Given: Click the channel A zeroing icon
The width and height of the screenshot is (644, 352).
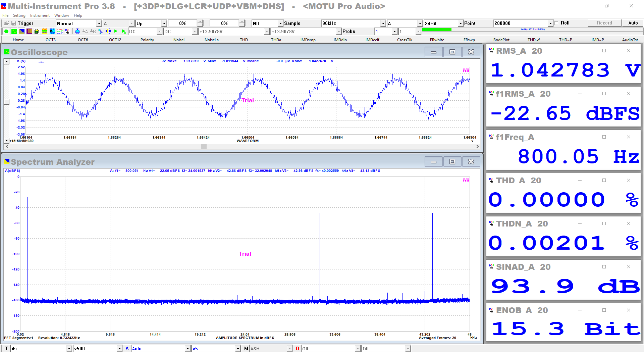Looking at the screenshot, I should pyautogui.click(x=85, y=31).
